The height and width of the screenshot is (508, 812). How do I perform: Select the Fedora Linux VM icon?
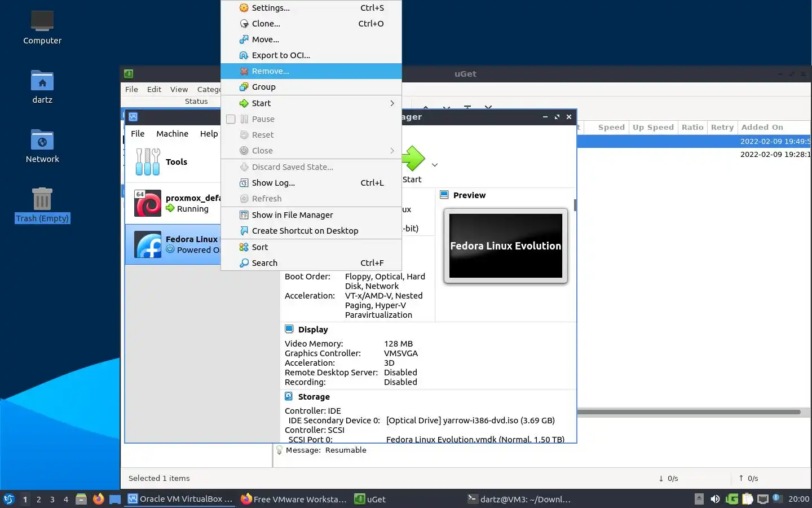pyautogui.click(x=148, y=244)
